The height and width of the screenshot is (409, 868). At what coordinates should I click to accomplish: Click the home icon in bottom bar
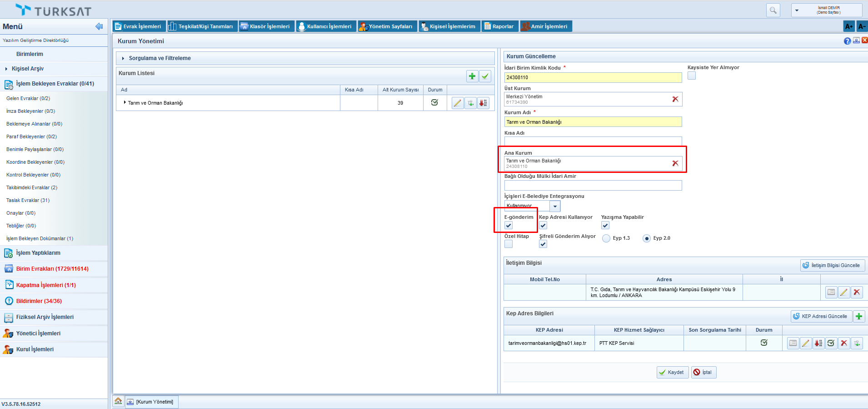click(118, 401)
